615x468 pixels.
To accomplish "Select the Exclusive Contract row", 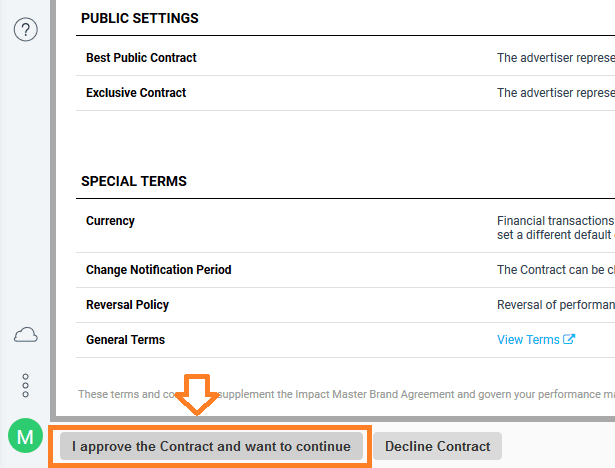I will (x=345, y=93).
